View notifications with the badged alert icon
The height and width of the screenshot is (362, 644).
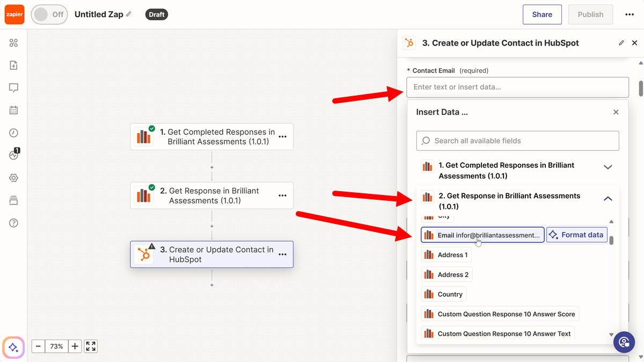point(13,155)
